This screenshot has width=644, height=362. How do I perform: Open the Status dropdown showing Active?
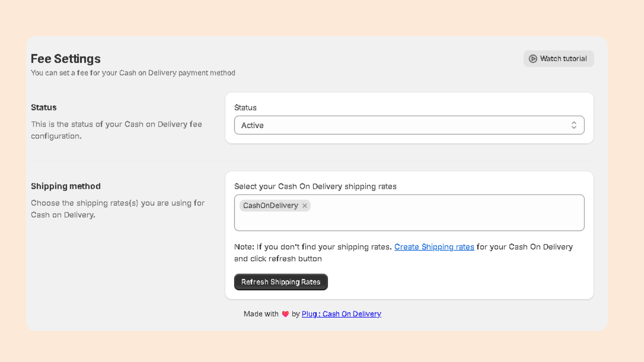point(409,125)
